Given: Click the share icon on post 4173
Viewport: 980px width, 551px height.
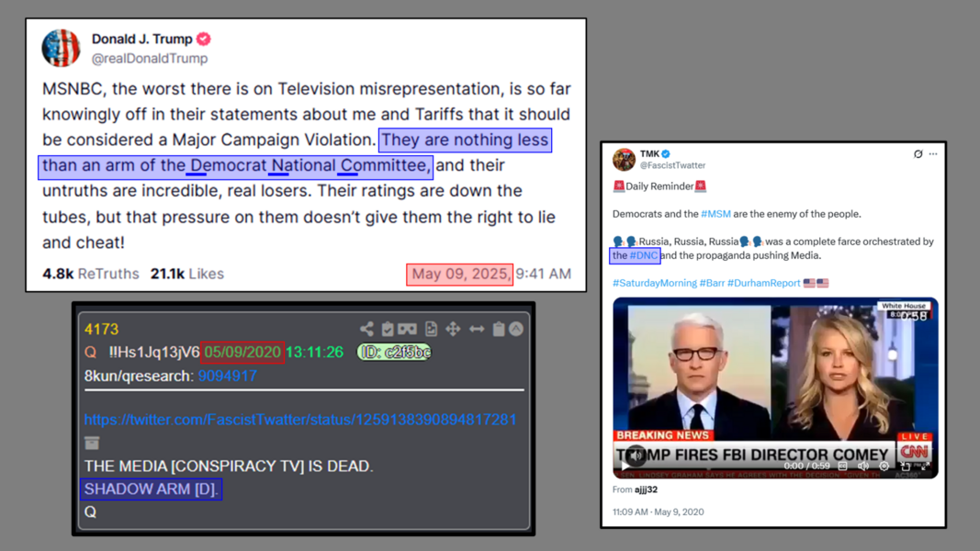Looking at the screenshot, I should click(x=366, y=329).
